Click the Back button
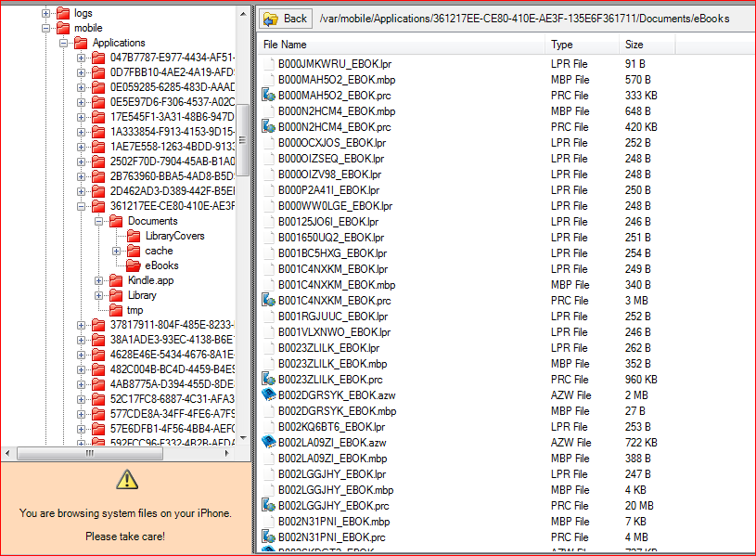The image size is (756, 556). 286,19
